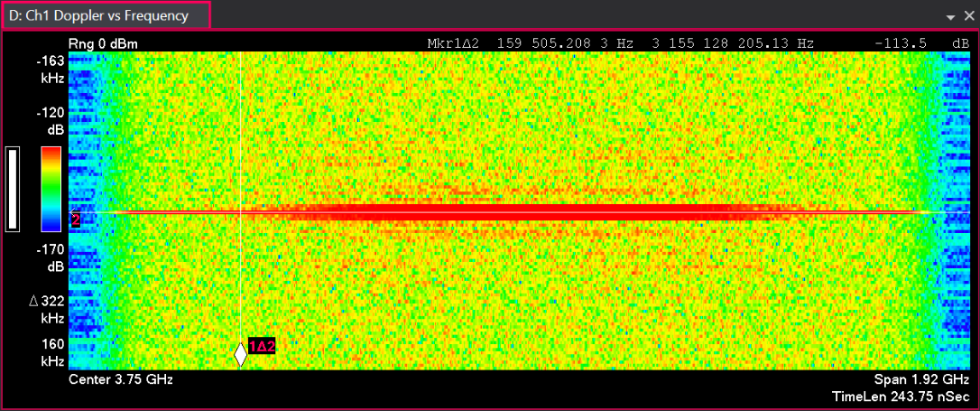
Task: Select the 1Δ2 delta marker label
Action: pos(261,345)
